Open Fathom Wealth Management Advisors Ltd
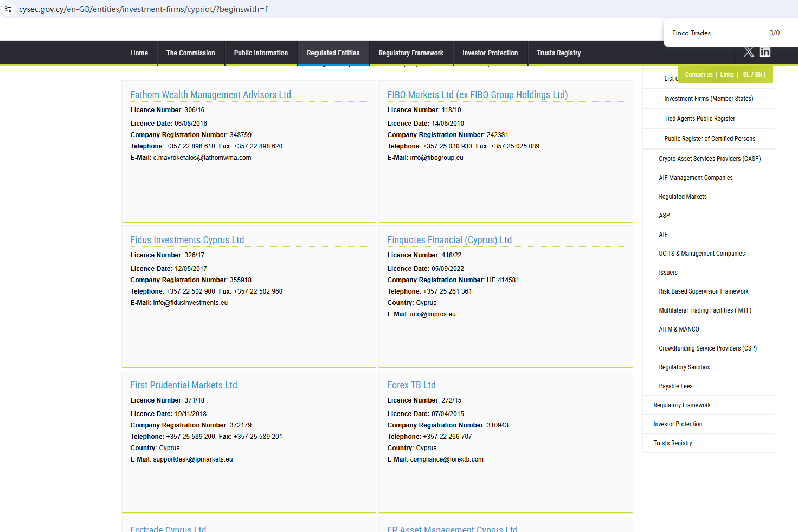Viewport: 798px width, 532px height. click(210, 95)
